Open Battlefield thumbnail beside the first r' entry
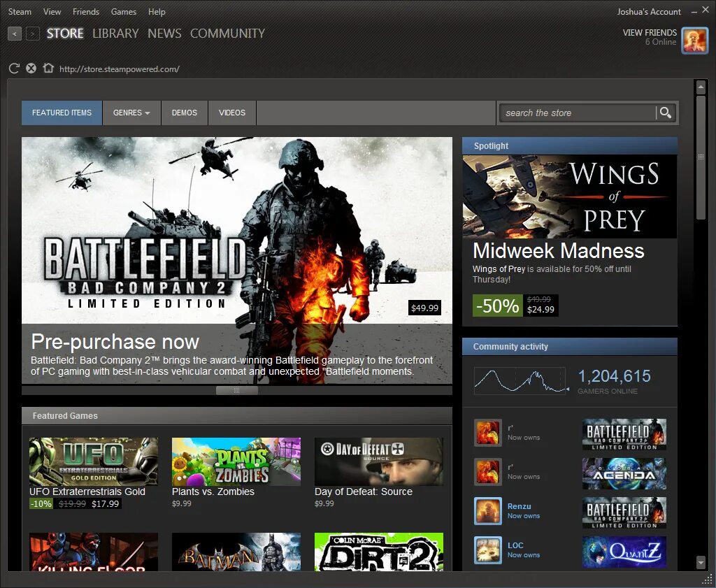 624,435
